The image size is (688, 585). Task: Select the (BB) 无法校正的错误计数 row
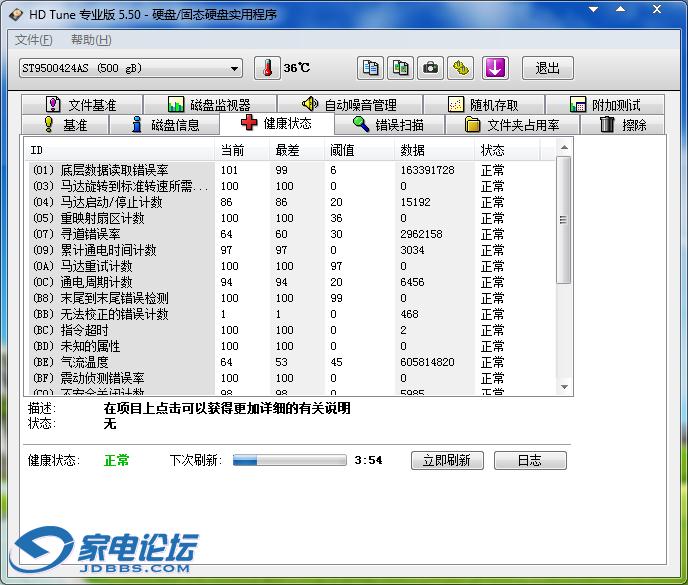click(292, 314)
